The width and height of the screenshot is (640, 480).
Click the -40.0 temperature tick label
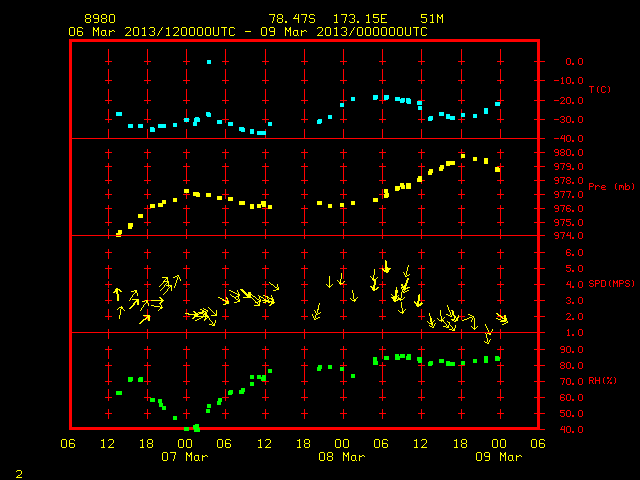pos(569,138)
